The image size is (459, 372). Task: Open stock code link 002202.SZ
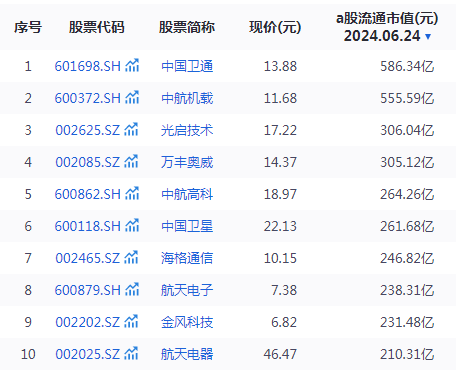tap(87, 322)
